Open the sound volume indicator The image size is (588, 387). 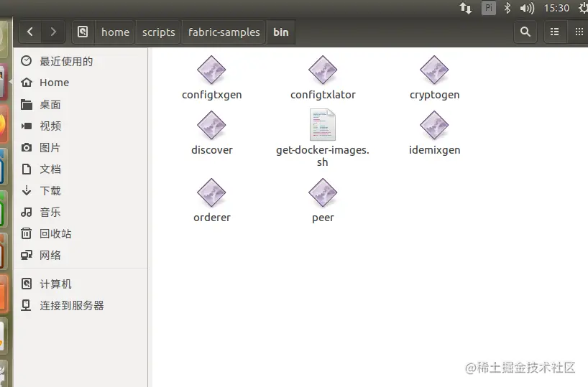tap(527, 8)
